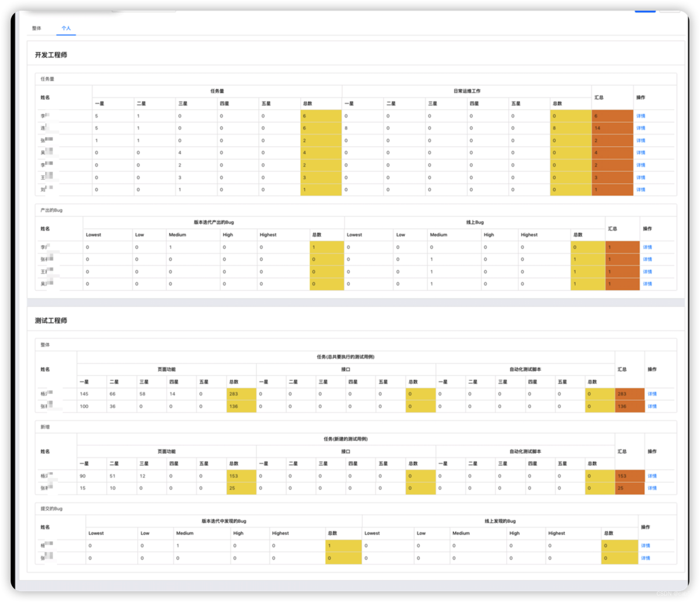Click the 线上发现的Bug header
The width and height of the screenshot is (700, 602).
(x=500, y=521)
